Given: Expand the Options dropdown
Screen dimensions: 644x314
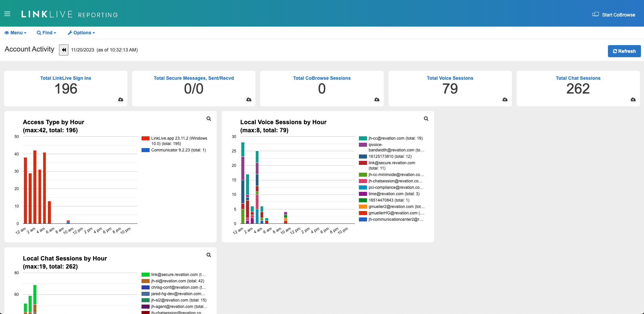Looking at the screenshot, I should tap(82, 33).
